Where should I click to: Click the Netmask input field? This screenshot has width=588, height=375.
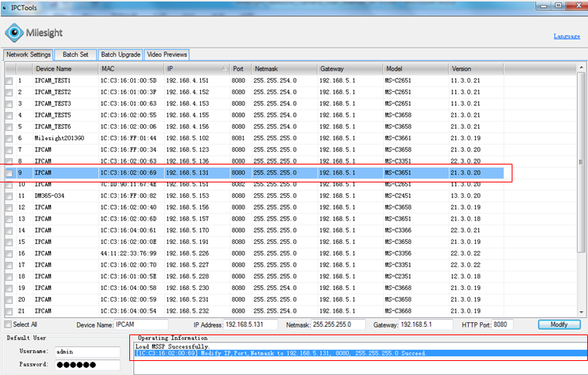(338, 324)
